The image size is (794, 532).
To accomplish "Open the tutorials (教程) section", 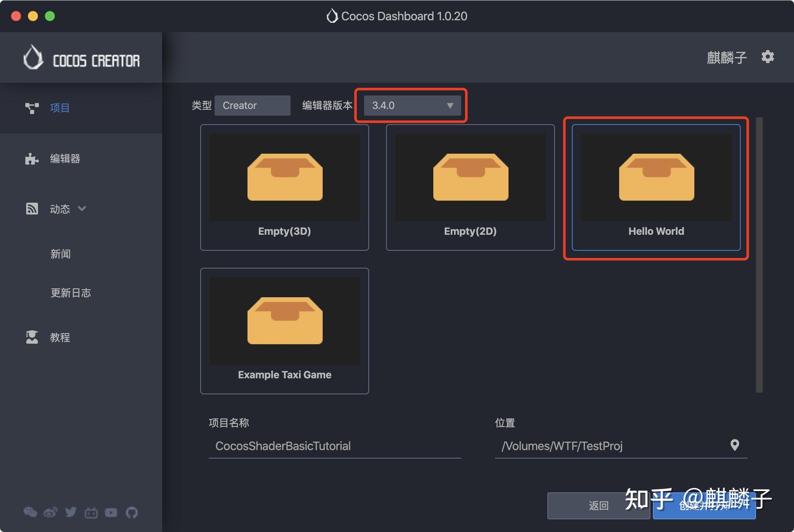I will [60, 337].
